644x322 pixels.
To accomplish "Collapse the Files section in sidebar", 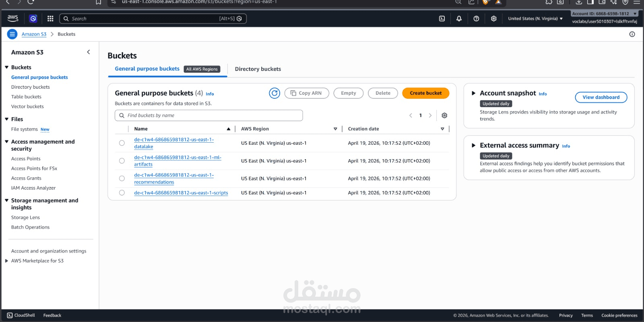I will coord(6,119).
